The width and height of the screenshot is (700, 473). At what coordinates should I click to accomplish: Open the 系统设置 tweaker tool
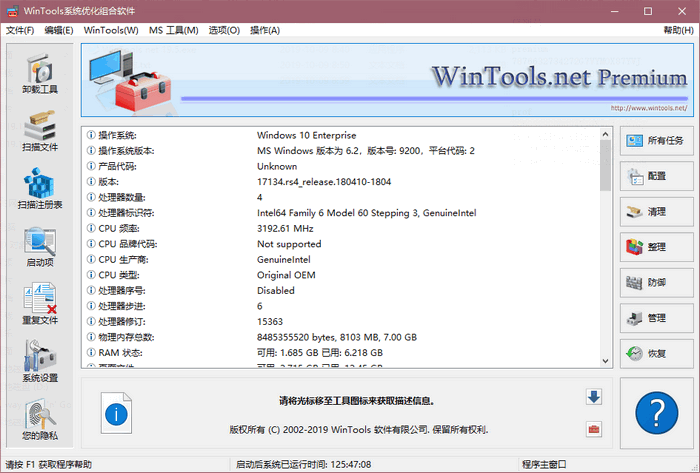point(40,361)
